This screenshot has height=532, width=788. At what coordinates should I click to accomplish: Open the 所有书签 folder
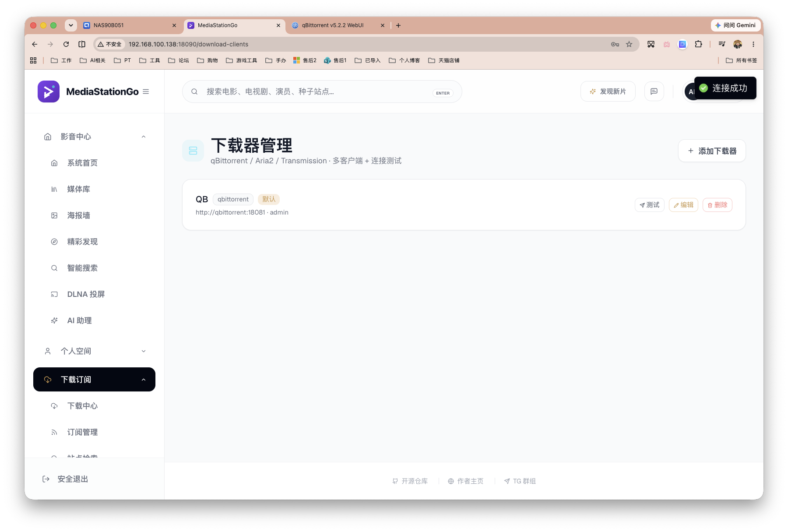[x=742, y=60]
